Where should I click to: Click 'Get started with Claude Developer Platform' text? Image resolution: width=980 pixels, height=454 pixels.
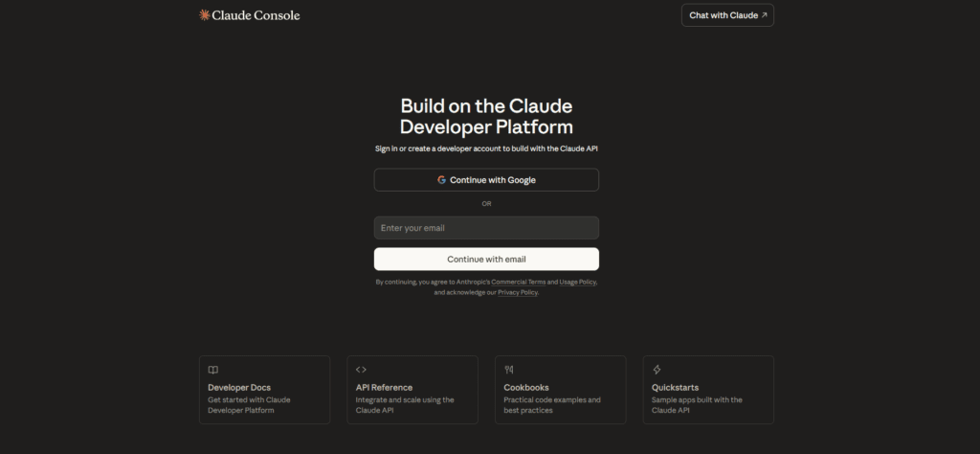(x=250, y=405)
